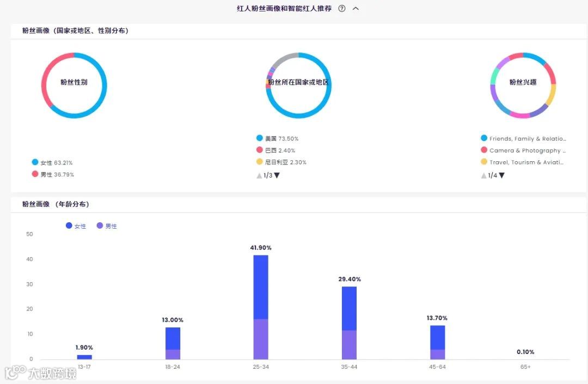Click the 1/4 page indicator text
The height and width of the screenshot is (384, 588).
click(492, 175)
